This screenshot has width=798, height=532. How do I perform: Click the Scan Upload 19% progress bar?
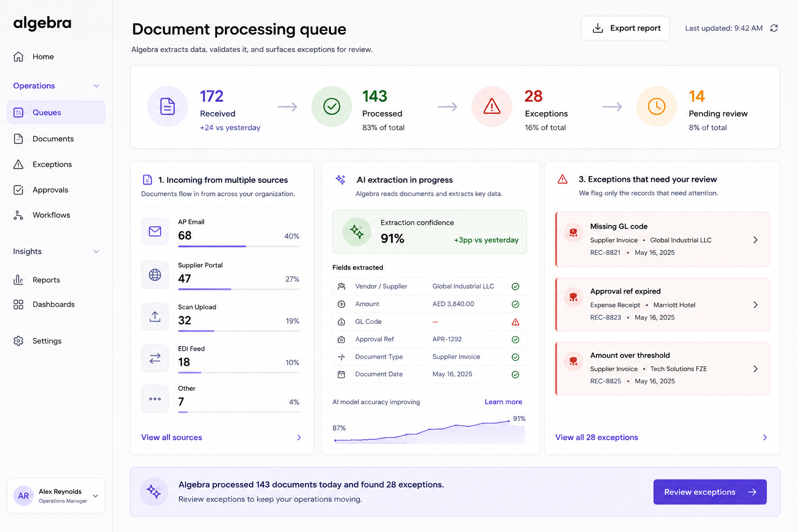coord(238,331)
